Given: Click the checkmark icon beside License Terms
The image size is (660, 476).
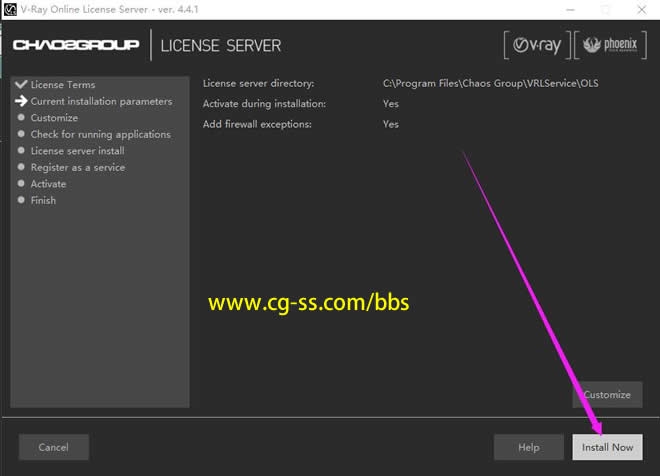Looking at the screenshot, I should [x=20, y=85].
